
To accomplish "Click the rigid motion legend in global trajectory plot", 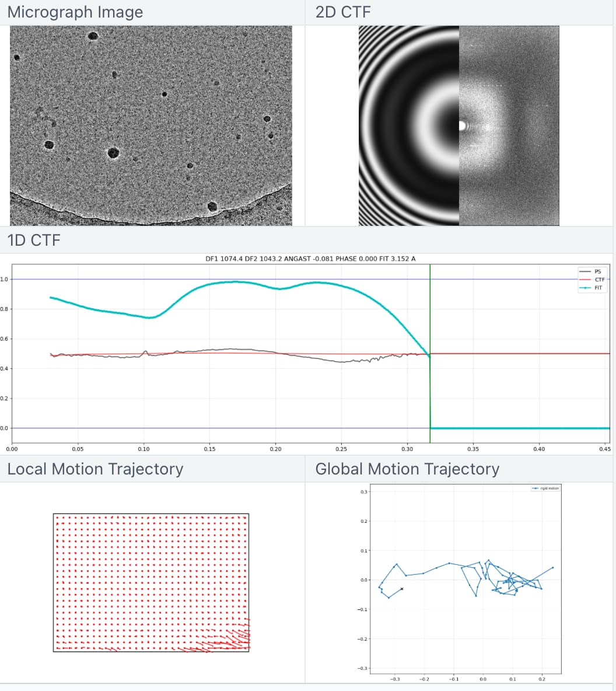I will [x=545, y=488].
